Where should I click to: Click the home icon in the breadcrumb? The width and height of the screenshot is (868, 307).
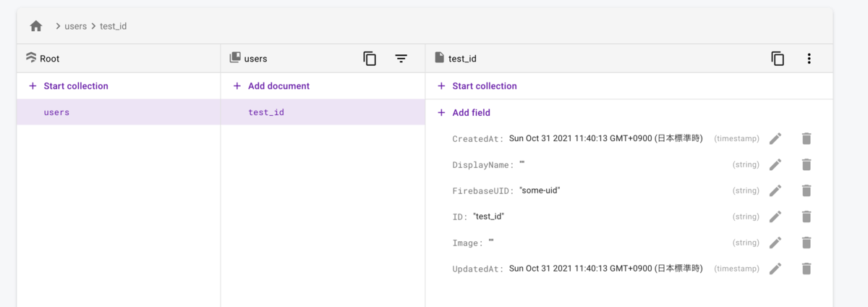click(x=36, y=26)
